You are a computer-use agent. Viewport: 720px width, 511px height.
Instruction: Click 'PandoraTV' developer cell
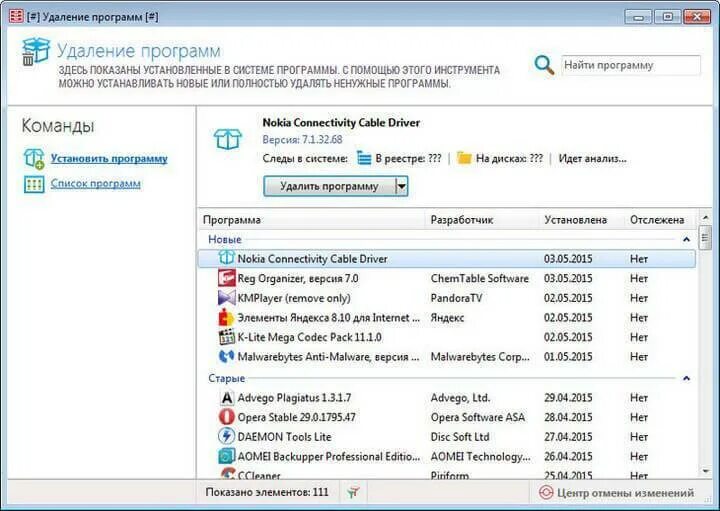[x=456, y=298]
